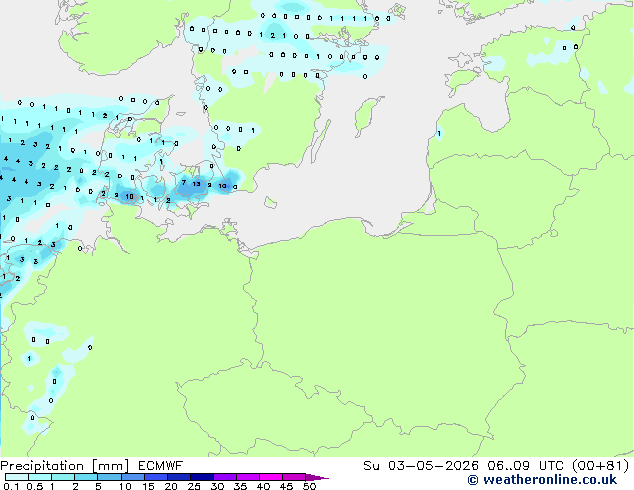Click the '5' legend scale label
This screenshot has width=634, height=490.
pyautogui.click(x=98, y=486)
